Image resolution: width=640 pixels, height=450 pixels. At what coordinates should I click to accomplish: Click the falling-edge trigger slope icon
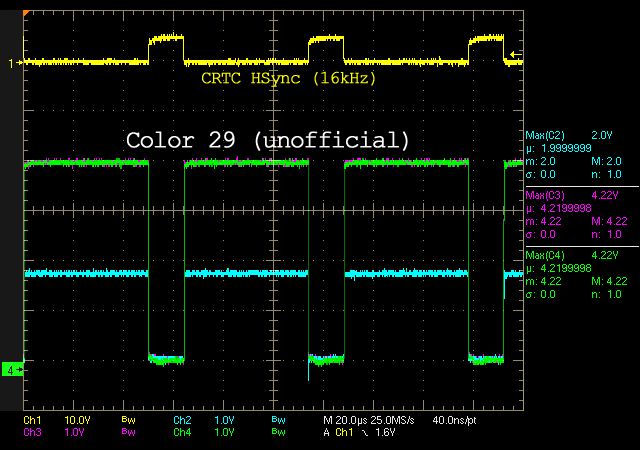pyautogui.click(x=365, y=432)
